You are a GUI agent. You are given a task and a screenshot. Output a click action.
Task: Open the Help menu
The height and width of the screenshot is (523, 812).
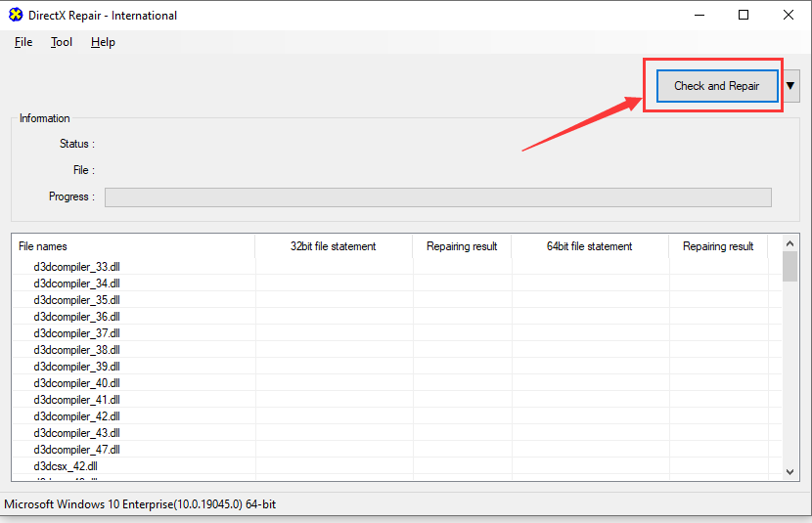[103, 42]
